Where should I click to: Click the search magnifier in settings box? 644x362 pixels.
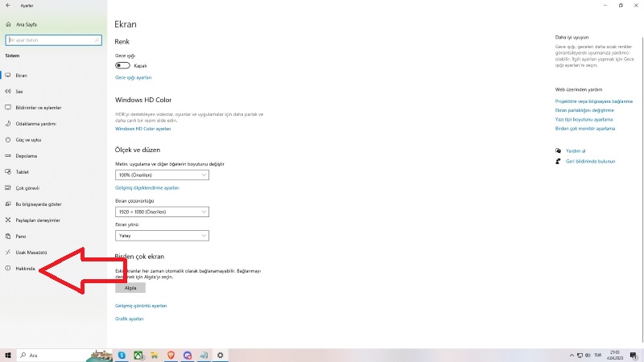pyautogui.click(x=97, y=40)
